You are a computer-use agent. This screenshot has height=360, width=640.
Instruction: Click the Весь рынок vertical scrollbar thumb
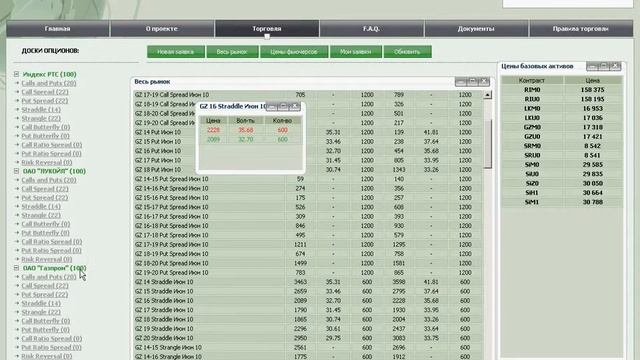(x=487, y=143)
